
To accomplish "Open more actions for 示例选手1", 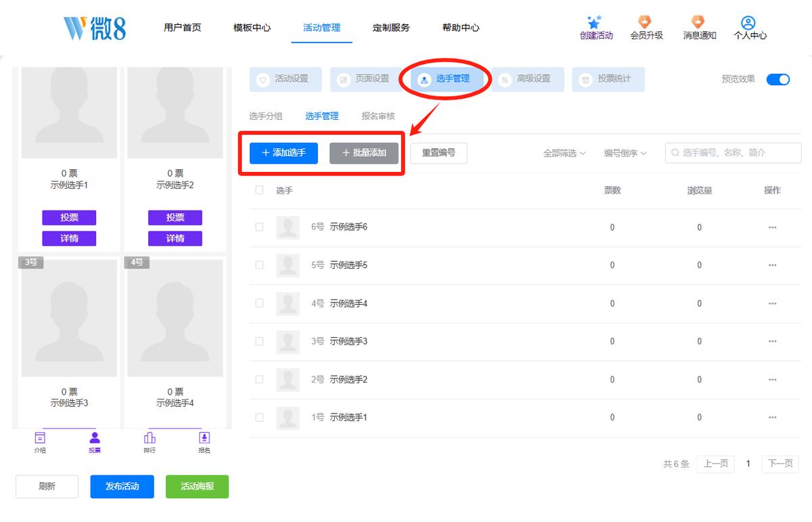I will pyautogui.click(x=772, y=418).
